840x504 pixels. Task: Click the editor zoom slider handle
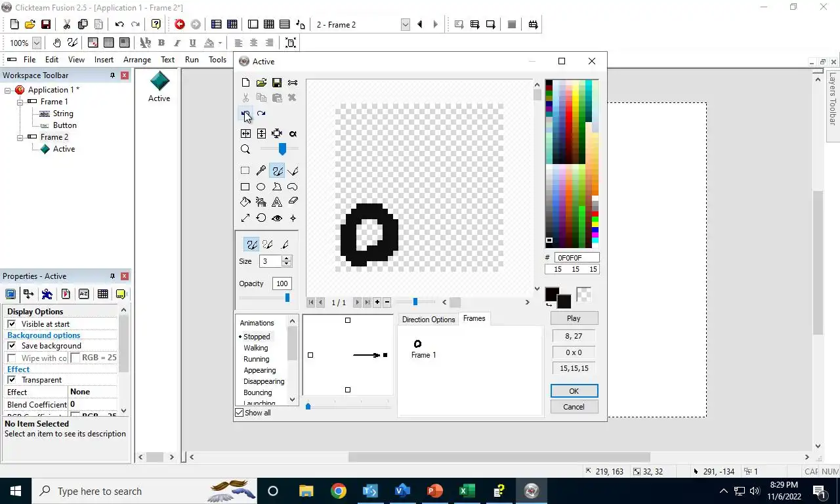tap(282, 149)
